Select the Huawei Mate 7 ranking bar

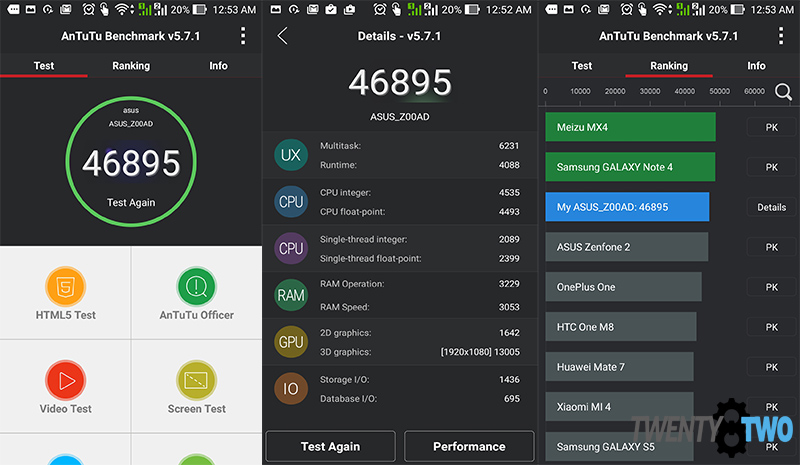click(619, 366)
